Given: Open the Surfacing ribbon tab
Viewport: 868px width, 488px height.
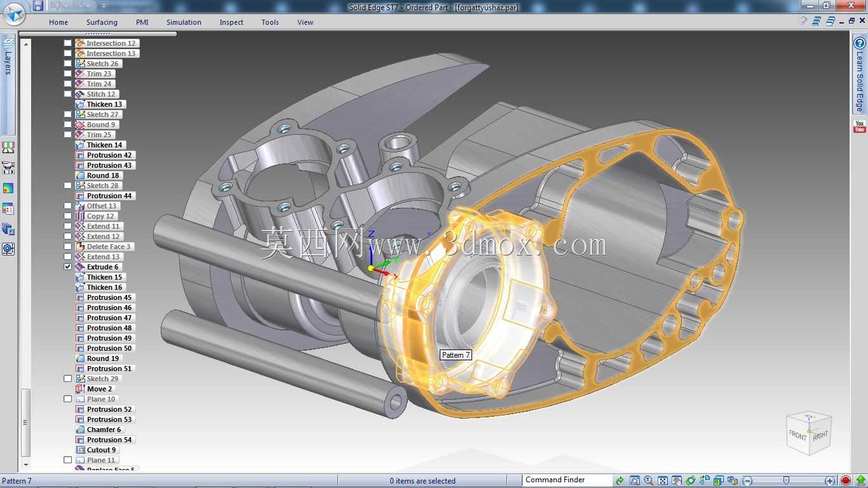Looking at the screenshot, I should click(x=102, y=22).
